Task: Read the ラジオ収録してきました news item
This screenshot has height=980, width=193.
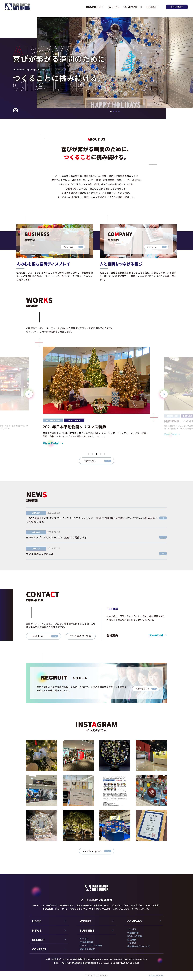Action: pyautogui.click(x=40, y=554)
